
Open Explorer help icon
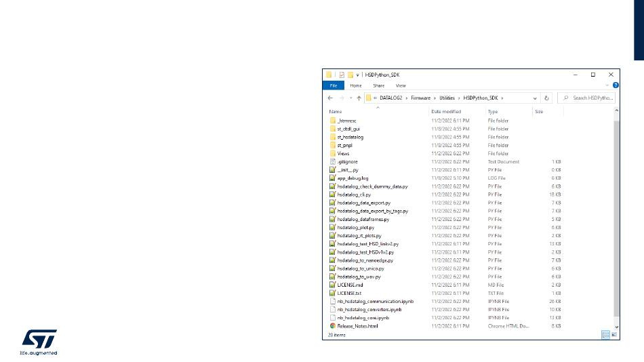click(x=616, y=85)
